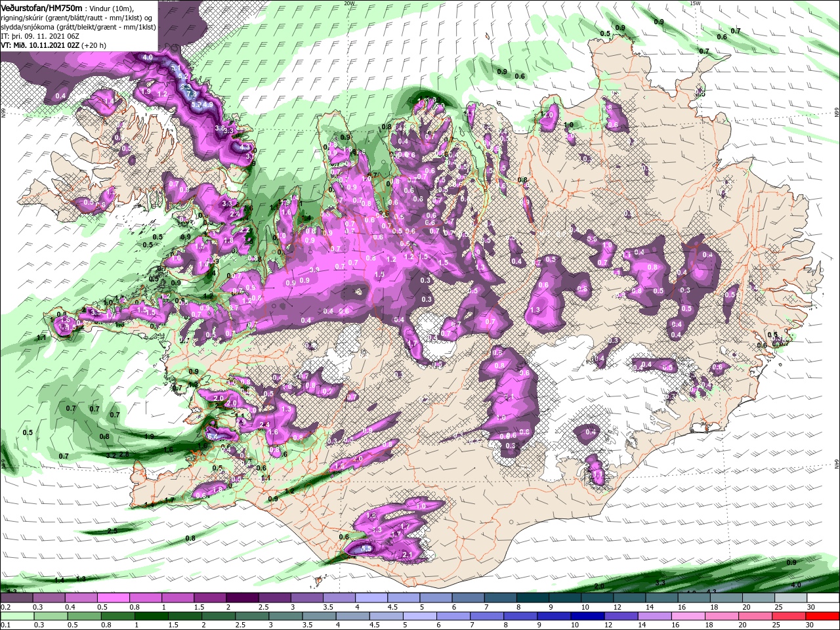Click the '30' label in the upper legend row
Screen dimensions: 840x630
[811, 607]
